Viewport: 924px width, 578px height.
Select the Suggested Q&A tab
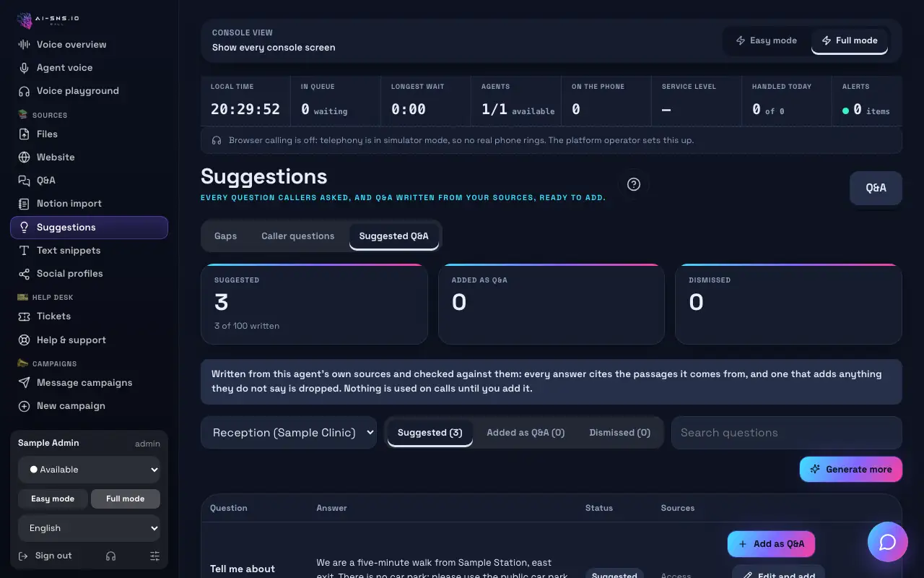pos(394,236)
